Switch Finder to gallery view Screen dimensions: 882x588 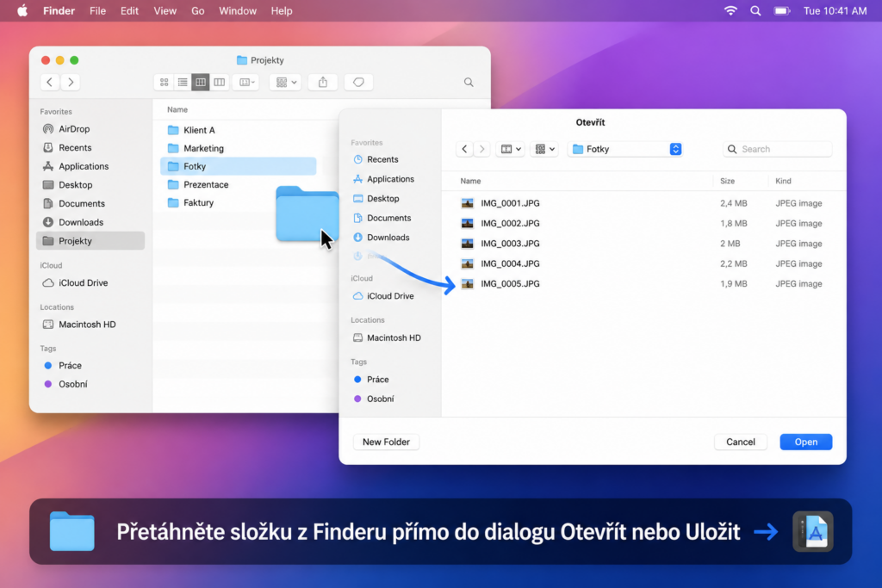pyautogui.click(x=219, y=83)
